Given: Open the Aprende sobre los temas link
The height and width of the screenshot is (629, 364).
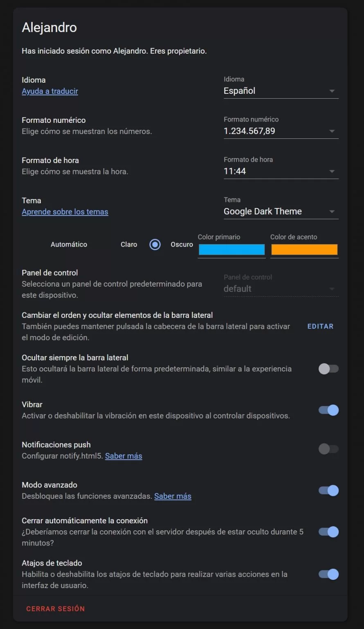Looking at the screenshot, I should pyautogui.click(x=65, y=212).
